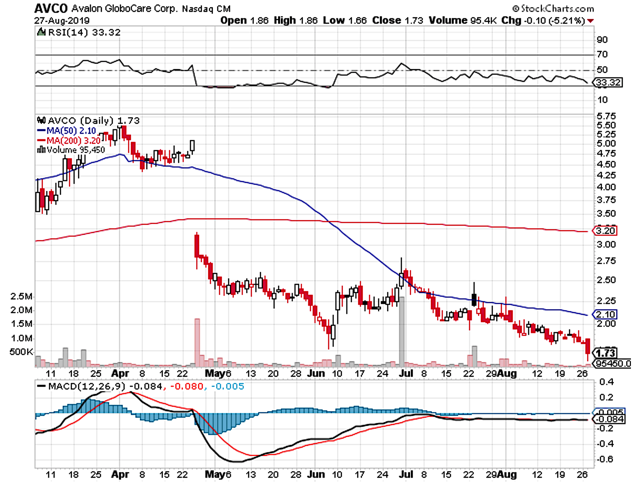This screenshot has width=640, height=485.
Task: Click the 33.32 RSI value tag on right axis
Action: [x=608, y=83]
